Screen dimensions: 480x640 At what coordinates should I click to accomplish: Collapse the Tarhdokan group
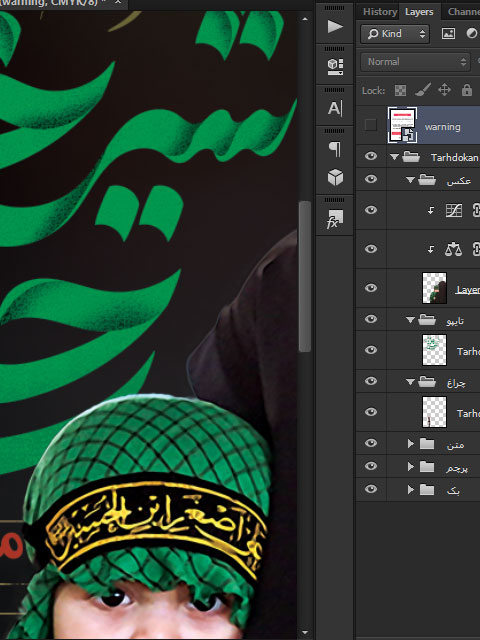[394, 157]
